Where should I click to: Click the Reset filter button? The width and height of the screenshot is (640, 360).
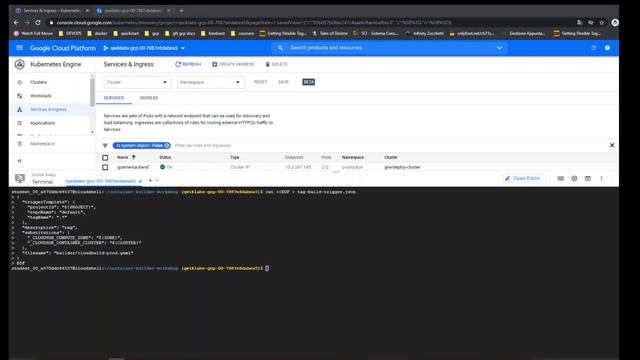point(260,82)
